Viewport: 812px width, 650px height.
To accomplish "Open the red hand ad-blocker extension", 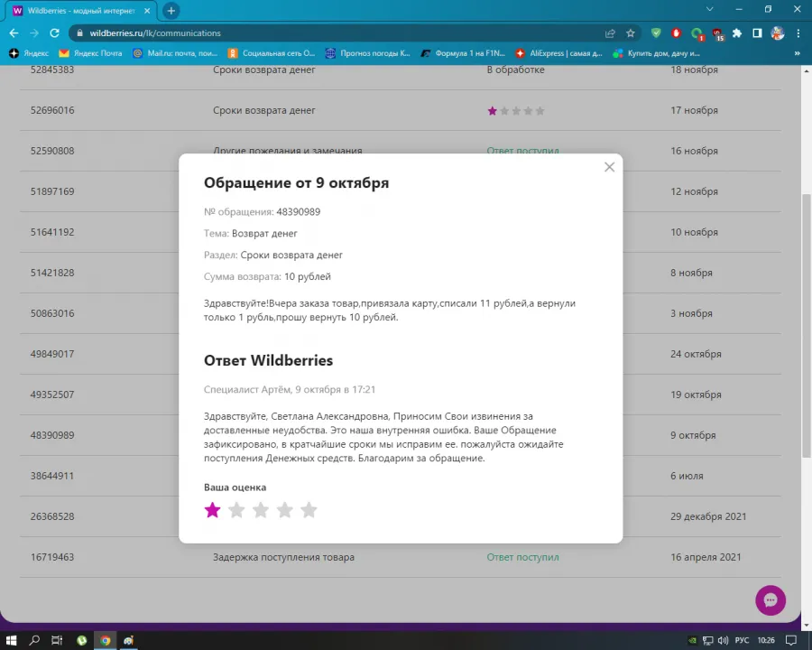I will [676, 33].
